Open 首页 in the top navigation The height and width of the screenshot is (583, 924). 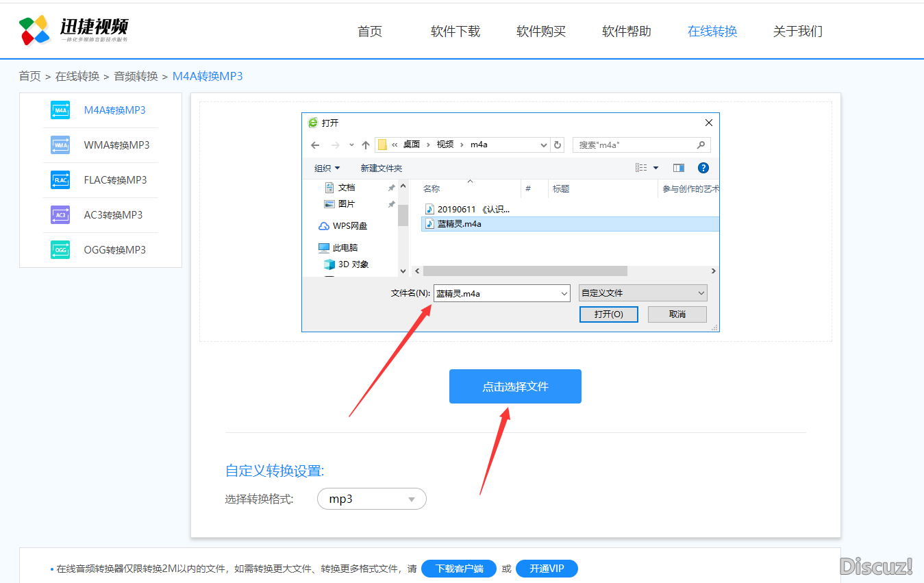370,32
